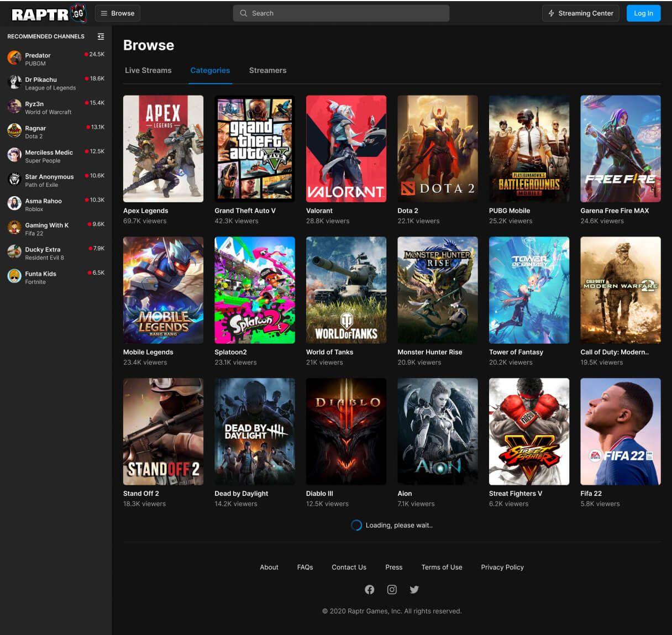The image size is (672, 635).
Task: Open the Privacy Policy link
Action: pyautogui.click(x=502, y=567)
